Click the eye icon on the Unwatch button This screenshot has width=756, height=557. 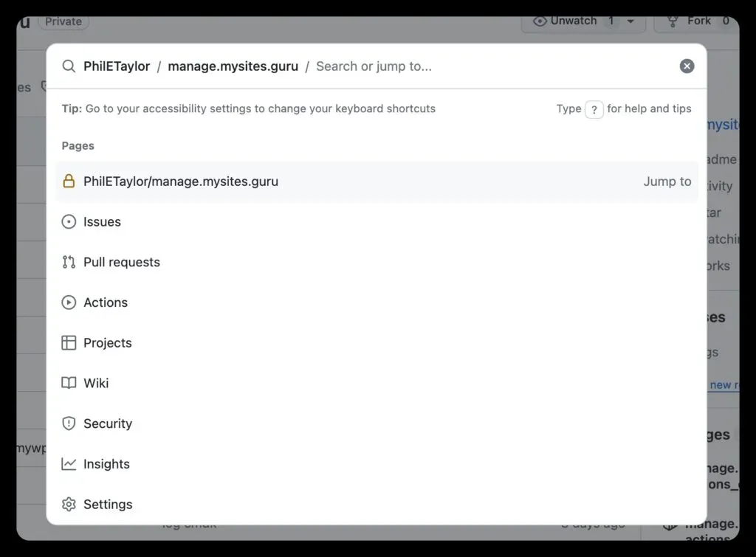[x=538, y=21]
